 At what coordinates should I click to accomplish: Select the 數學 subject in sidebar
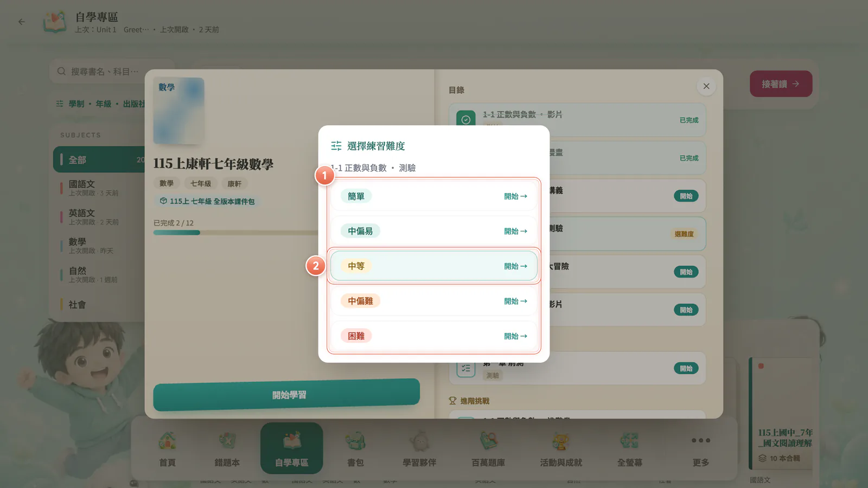[99, 246]
